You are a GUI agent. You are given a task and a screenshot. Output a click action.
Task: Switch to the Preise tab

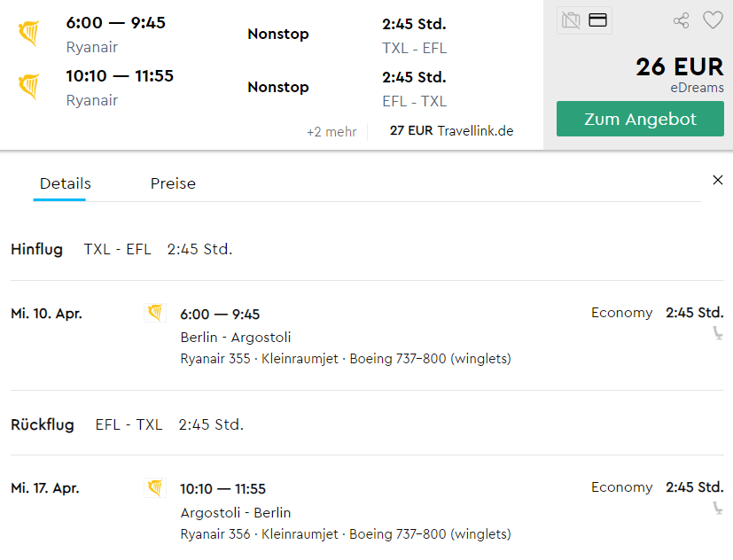(172, 183)
